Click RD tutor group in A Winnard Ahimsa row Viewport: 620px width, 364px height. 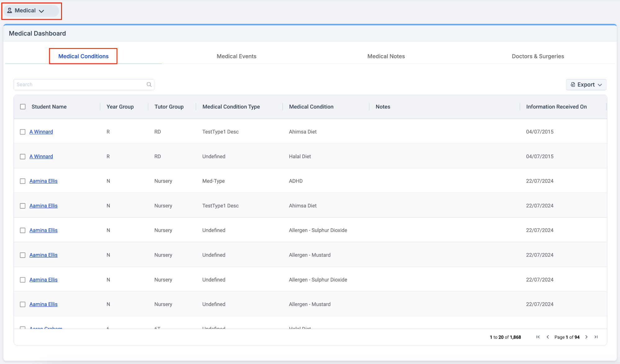click(x=157, y=132)
